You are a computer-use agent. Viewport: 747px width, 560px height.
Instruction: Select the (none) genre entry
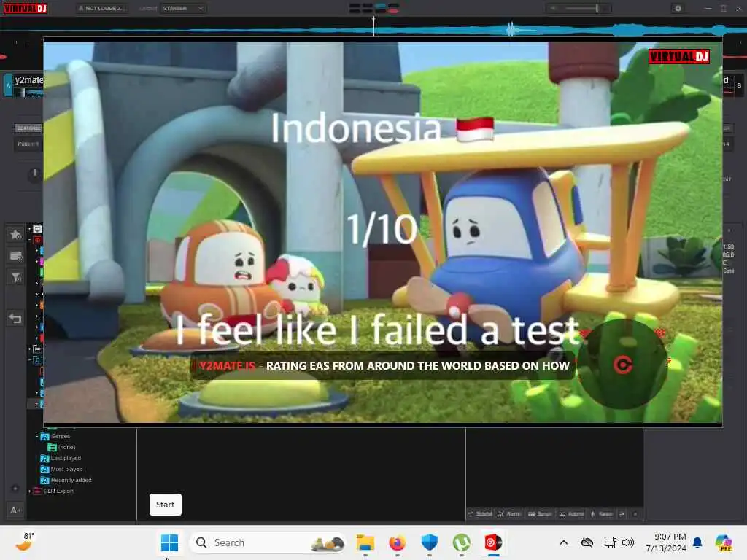[62, 447]
